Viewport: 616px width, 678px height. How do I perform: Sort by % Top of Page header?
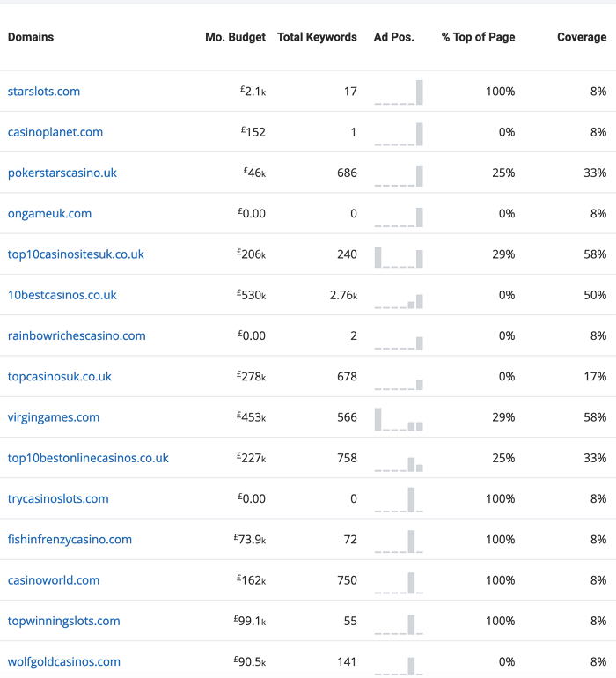[x=478, y=37]
